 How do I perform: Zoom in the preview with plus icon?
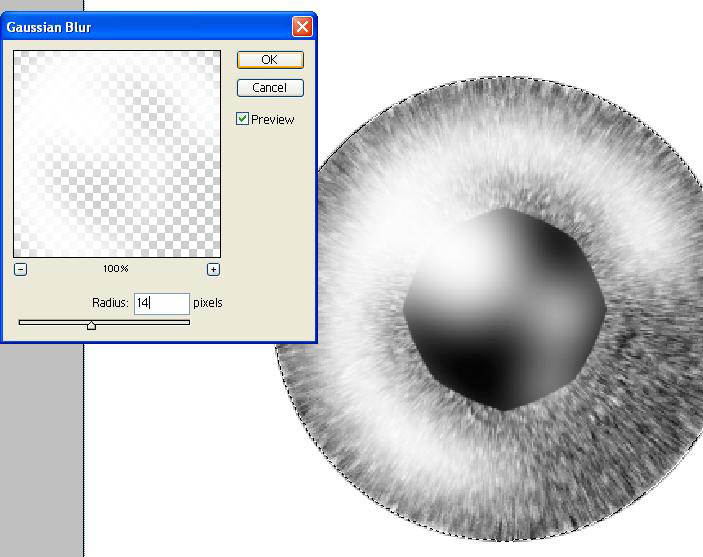213,269
